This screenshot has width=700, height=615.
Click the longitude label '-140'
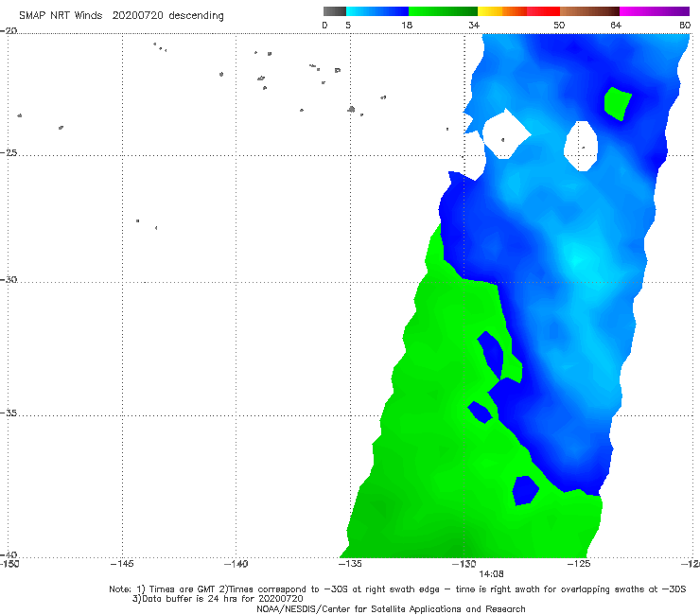coord(236,564)
